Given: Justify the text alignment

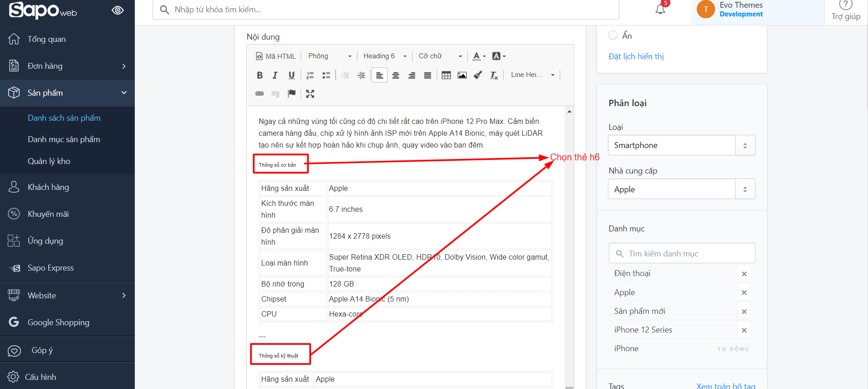Looking at the screenshot, I should 428,75.
